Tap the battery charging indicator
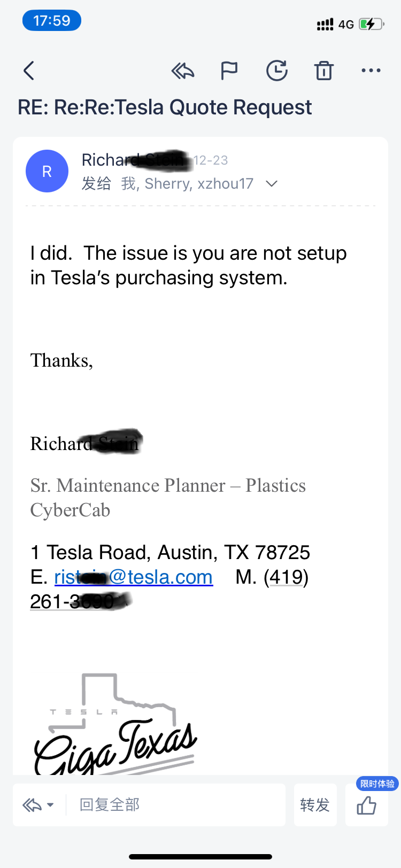This screenshot has height=868, width=401. tap(371, 24)
